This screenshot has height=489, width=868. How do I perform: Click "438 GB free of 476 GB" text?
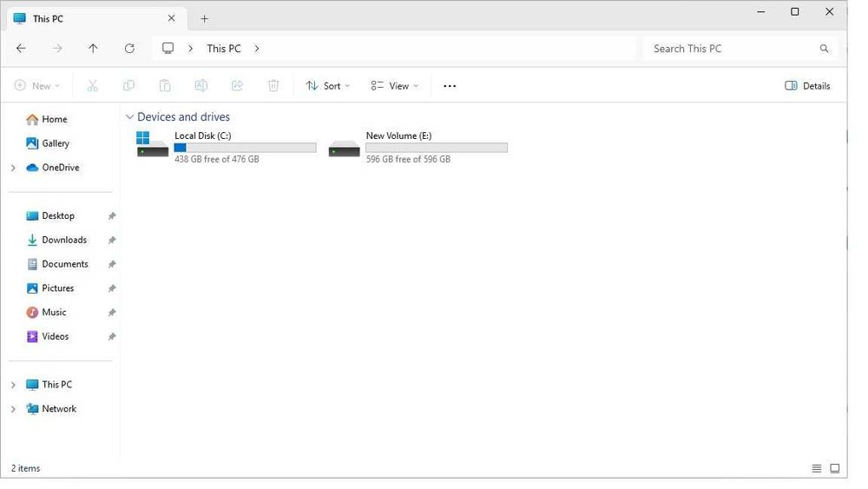click(216, 159)
